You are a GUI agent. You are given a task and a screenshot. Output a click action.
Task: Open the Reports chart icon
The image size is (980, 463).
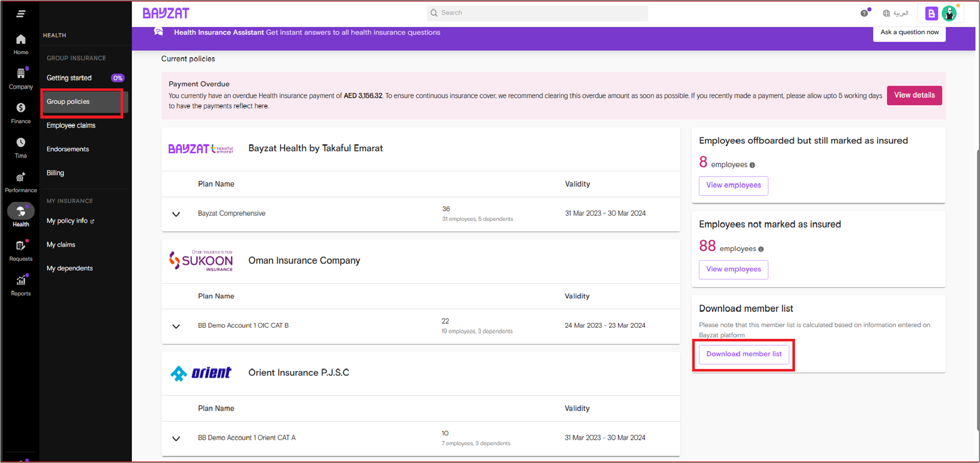tap(21, 280)
